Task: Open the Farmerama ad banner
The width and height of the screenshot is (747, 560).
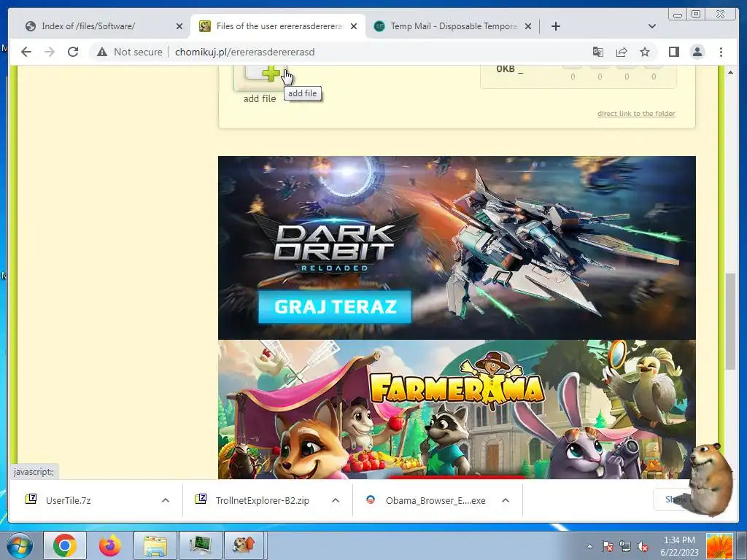Action: (457, 410)
